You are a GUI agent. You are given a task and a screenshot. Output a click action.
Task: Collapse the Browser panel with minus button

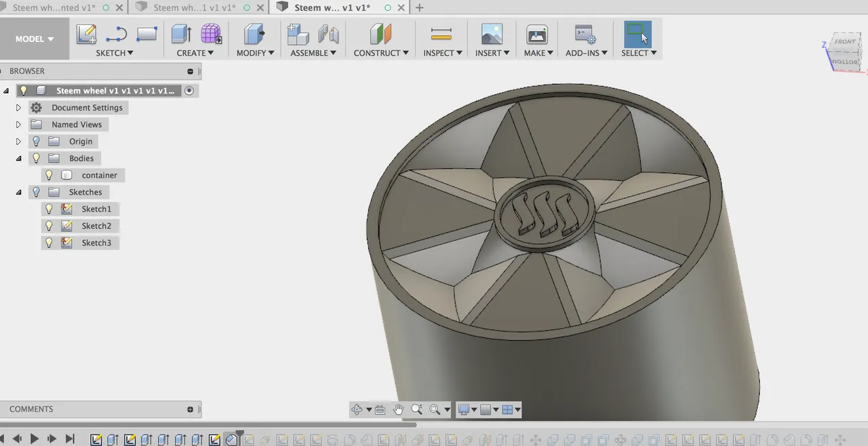pyautogui.click(x=191, y=71)
